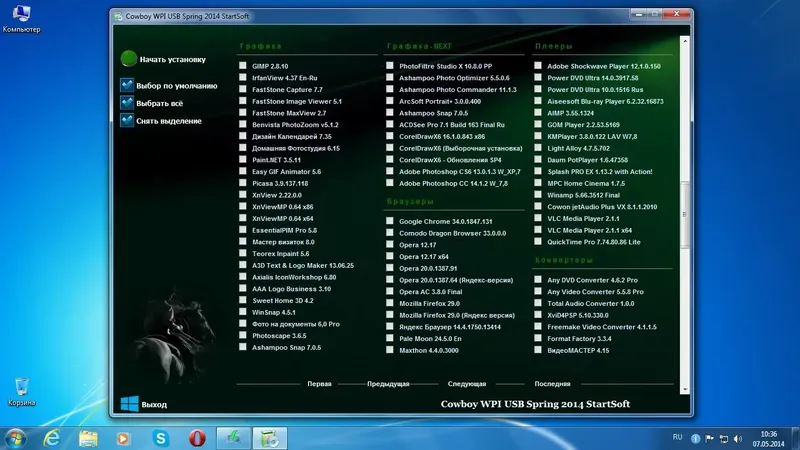Screen dimensions: 800x450
Task: Click the Выбрать всё label
Action: 159,103
